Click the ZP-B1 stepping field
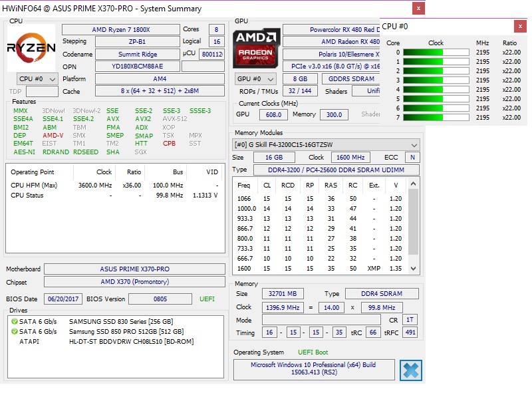 coord(138,41)
